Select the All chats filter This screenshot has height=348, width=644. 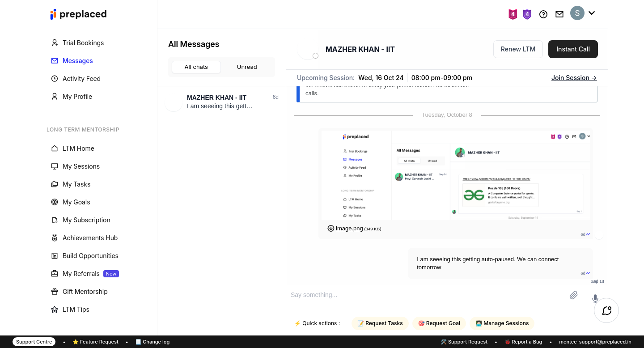[x=196, y=67]
